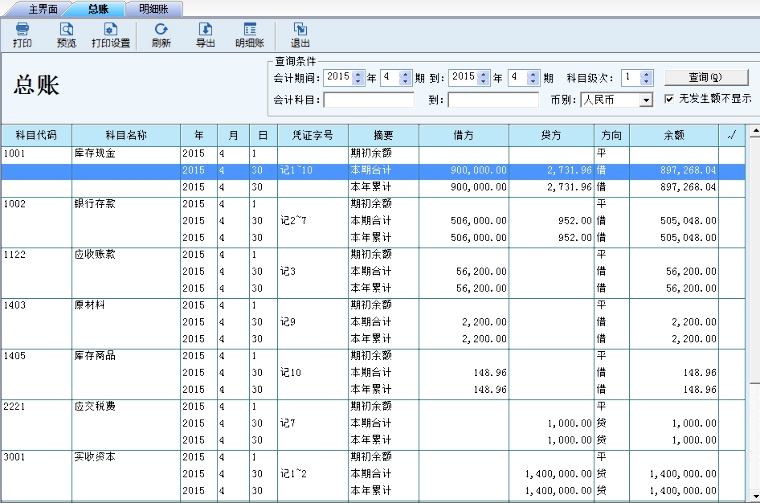Switch to the 明细账 tab
Image resolution: width=760 pixels, height=503 pixels.
point(154,9)
